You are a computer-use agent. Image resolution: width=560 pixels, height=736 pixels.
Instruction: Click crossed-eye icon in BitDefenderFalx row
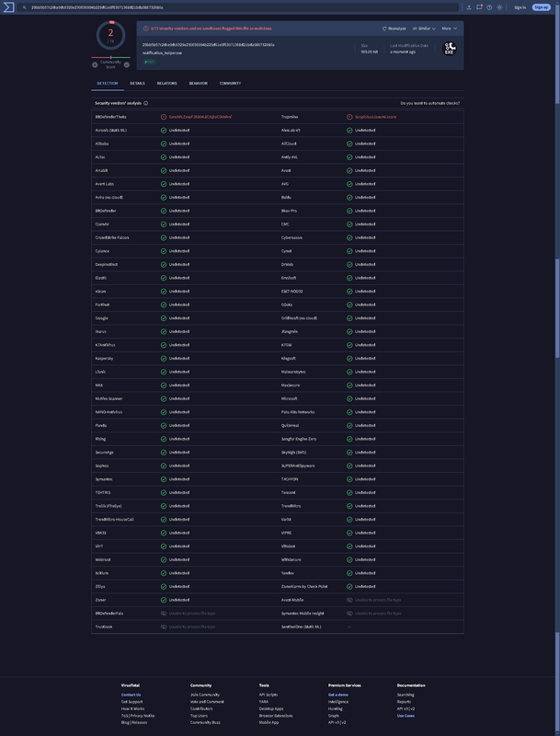tap(164, 614)
